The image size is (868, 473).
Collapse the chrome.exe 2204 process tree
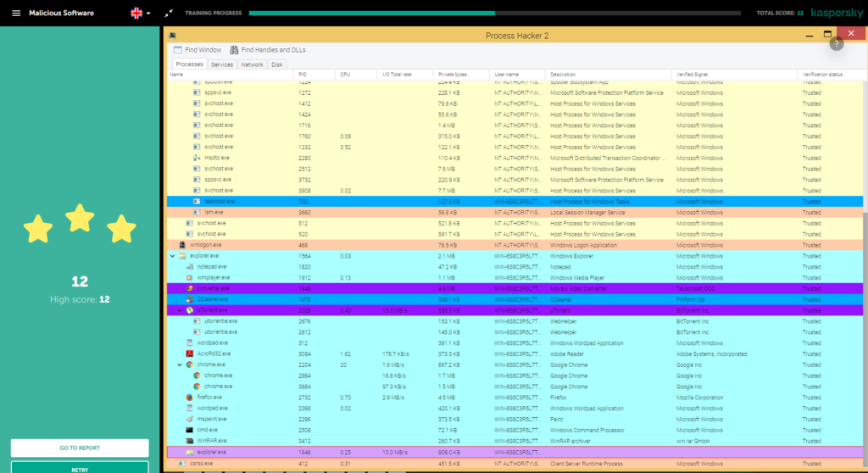pos(180,364)
